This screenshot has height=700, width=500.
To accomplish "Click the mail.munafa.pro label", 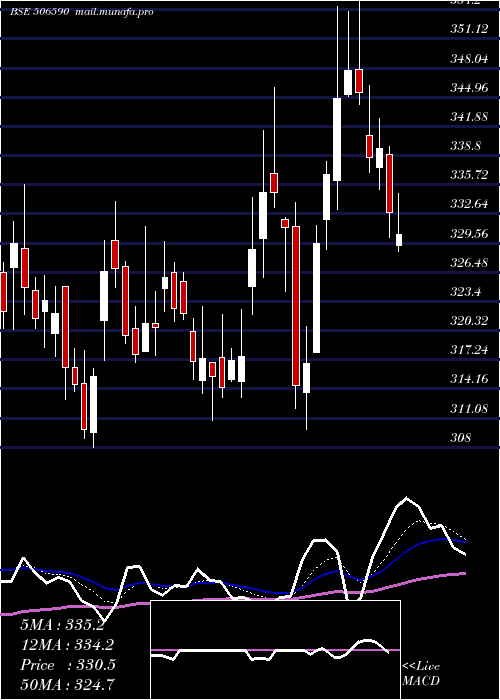I will [114, 12].
